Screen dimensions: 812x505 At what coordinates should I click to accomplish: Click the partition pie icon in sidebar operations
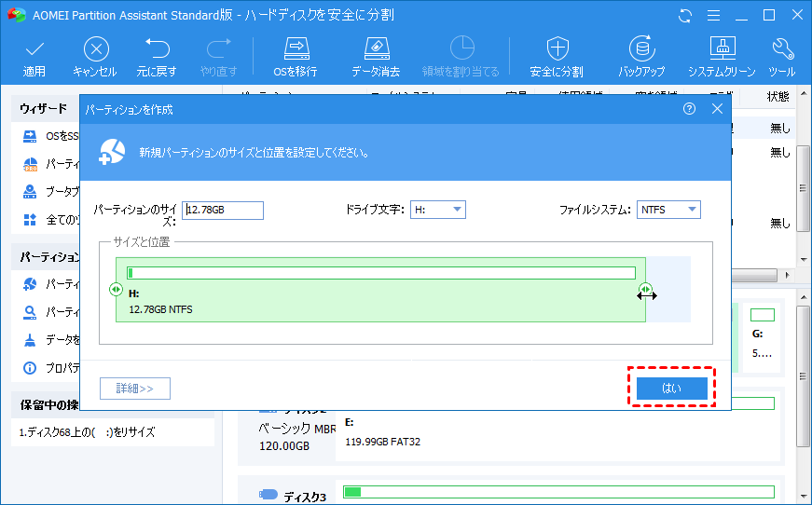(x=30, y=284)
